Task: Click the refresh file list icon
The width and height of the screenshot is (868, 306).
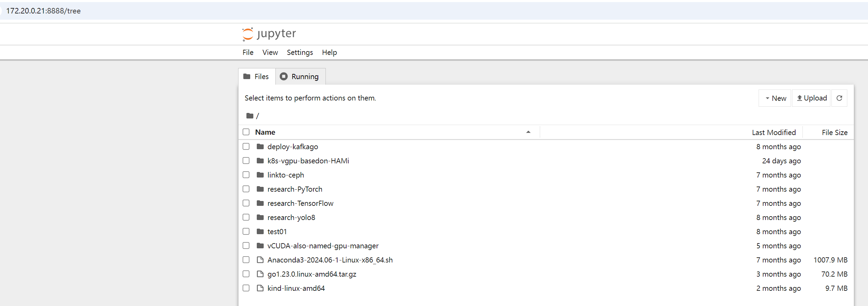Action: pyautogui.click(x=839, y=98)
